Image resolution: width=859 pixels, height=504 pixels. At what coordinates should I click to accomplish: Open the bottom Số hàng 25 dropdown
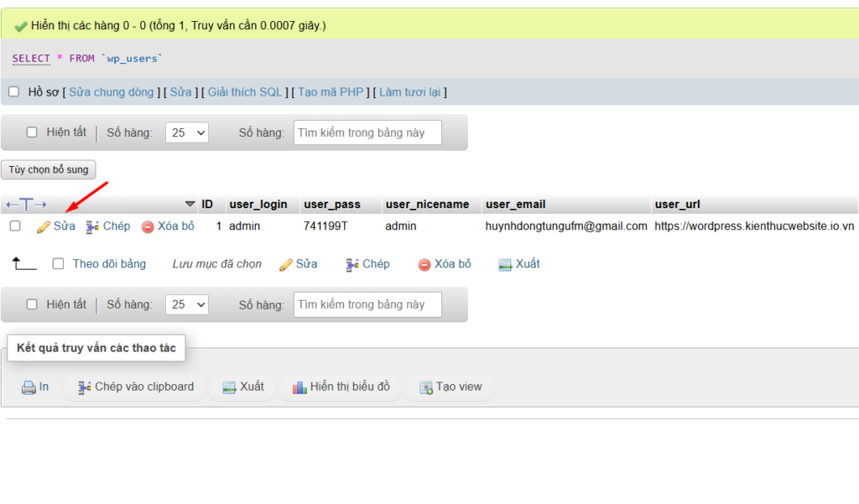[187, 304]
